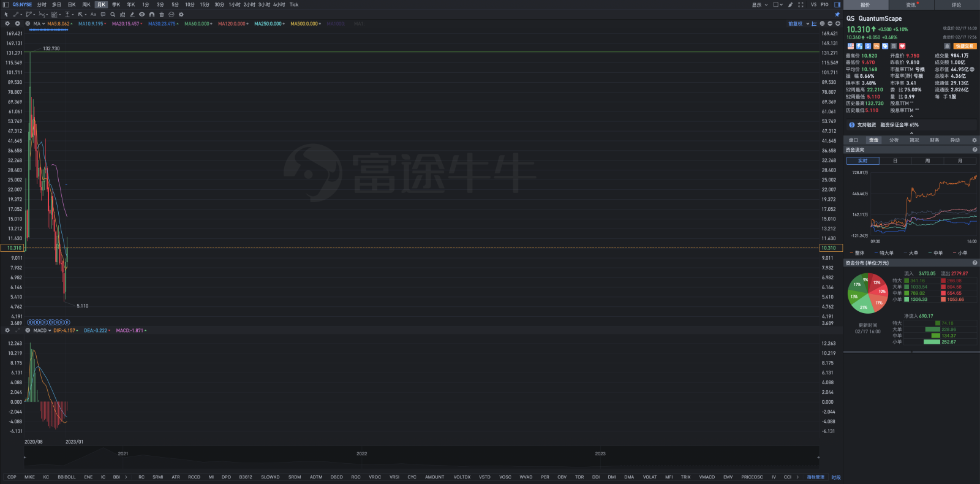
Task: Open 指标管理 indicator management
Action: [815, 477]
